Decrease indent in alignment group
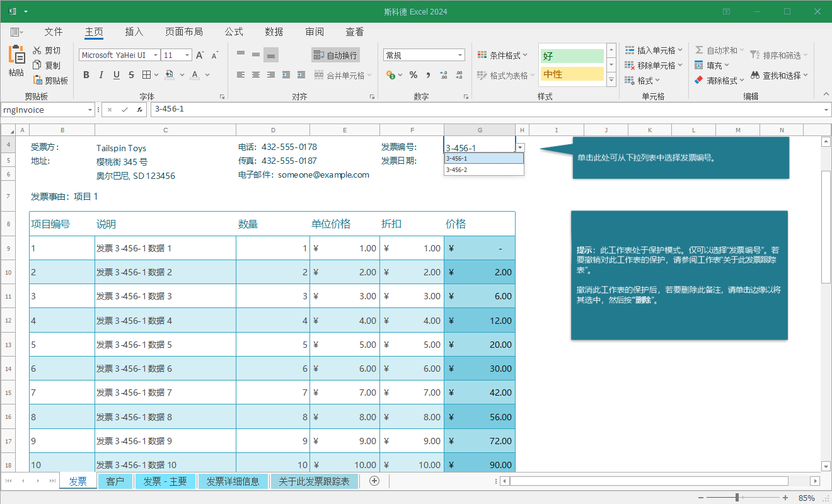Image resolution: width=832 pixels, height=504 pixels. pos(286,75)
